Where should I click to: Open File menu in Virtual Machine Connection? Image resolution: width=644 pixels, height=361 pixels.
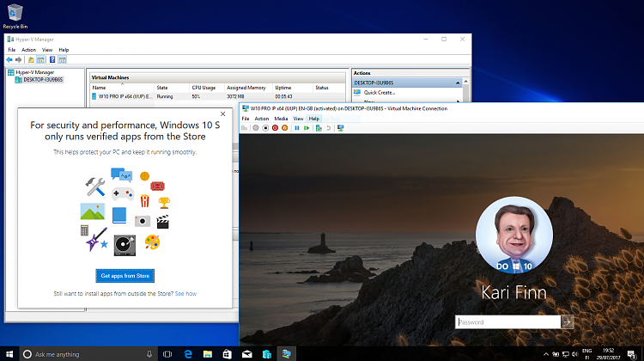tap(246, 119)
